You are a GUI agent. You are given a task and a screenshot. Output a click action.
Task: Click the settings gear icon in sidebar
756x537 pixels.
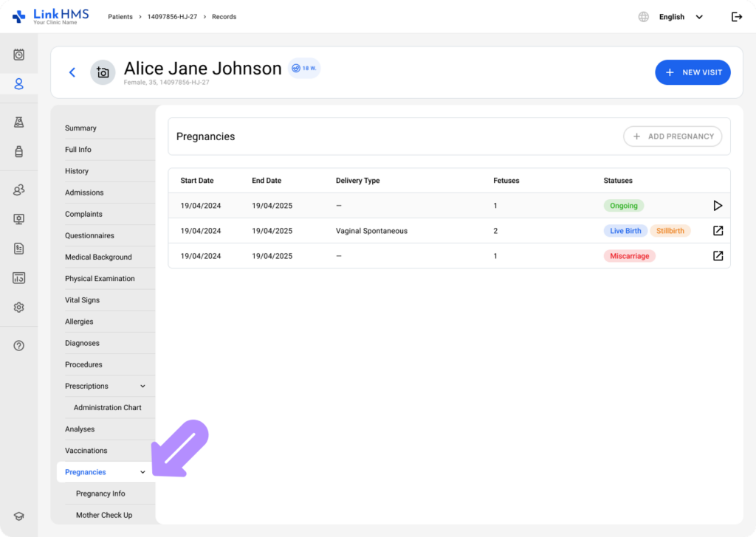point(19,308)
